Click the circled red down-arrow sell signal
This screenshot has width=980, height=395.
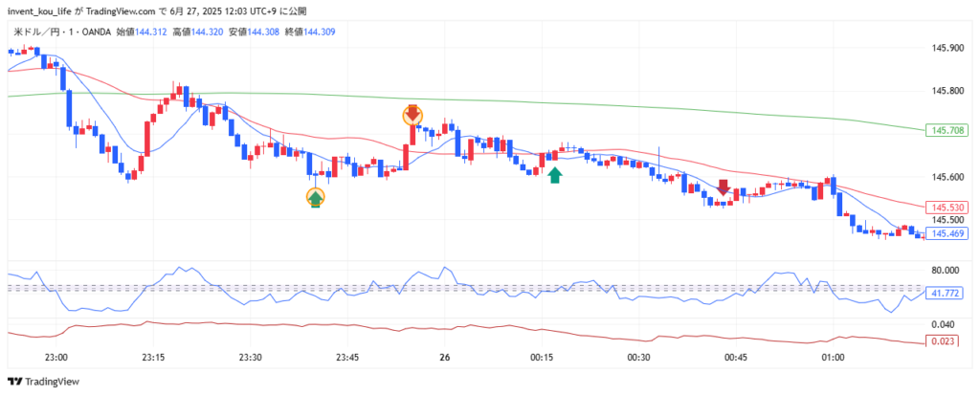[x=412, y=115]
